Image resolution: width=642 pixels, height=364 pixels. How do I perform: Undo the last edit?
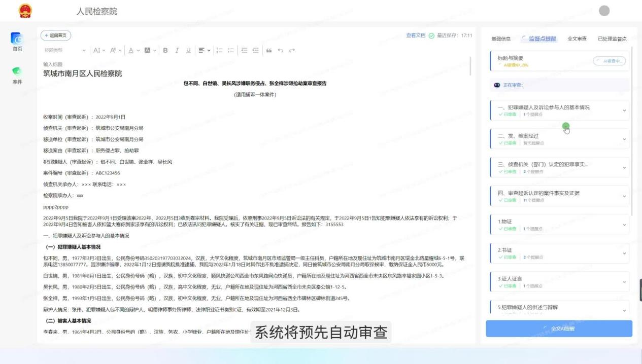[281, 50]
